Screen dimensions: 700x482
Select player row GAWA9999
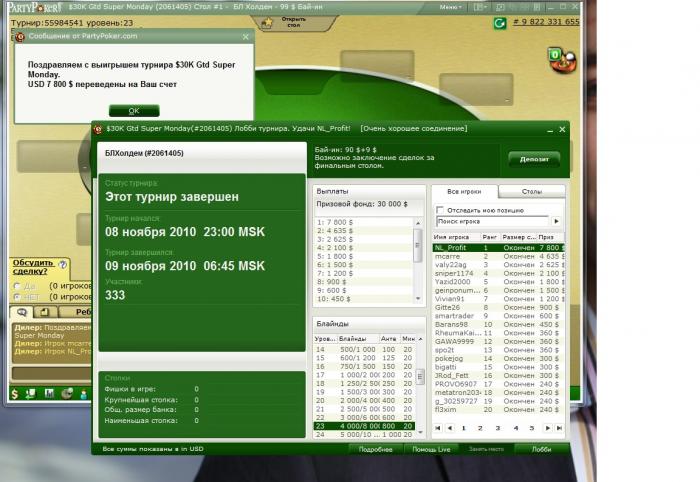499,341
